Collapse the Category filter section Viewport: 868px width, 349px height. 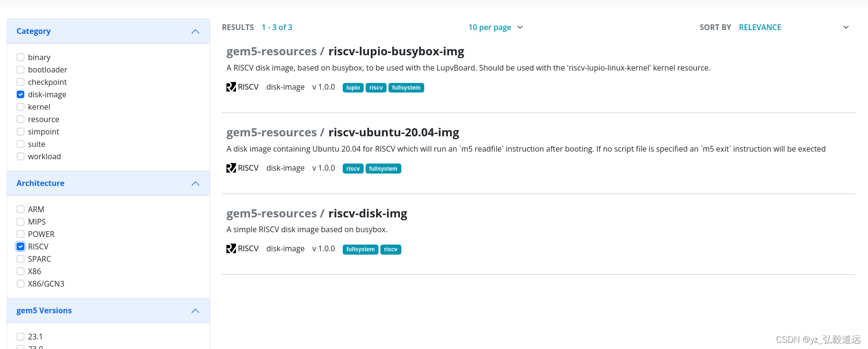click(x=109, y=31)
